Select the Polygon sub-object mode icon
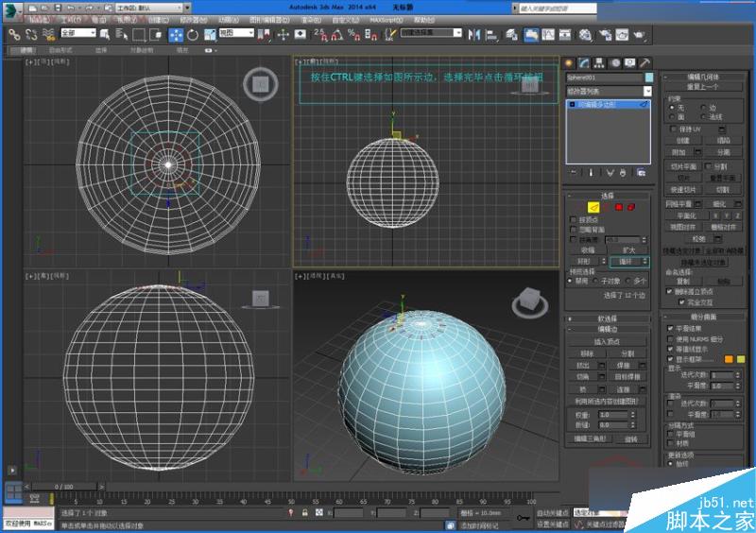756x533 pixels. (618, 206)
